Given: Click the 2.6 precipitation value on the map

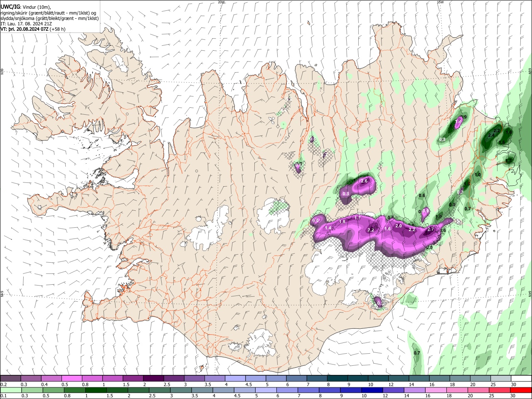Looking at the screenshot, I should tap(365, 181).
